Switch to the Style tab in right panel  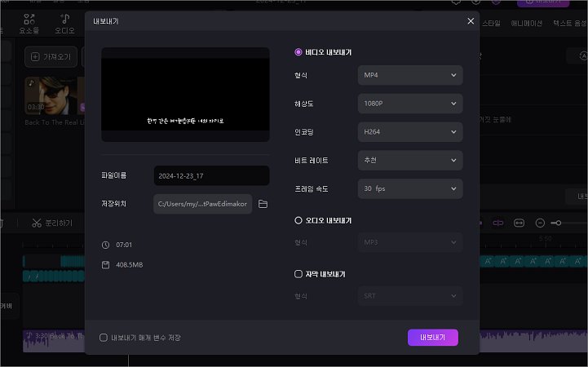491,23
